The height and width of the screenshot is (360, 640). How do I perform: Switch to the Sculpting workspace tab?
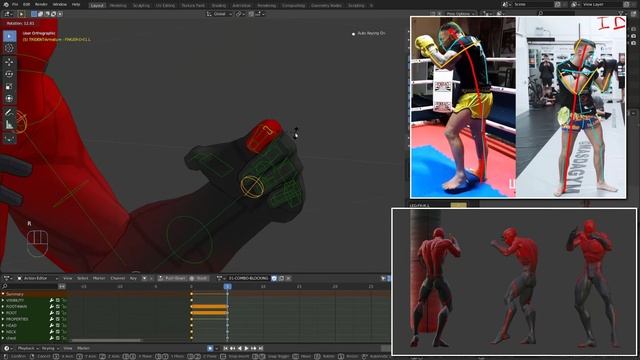point(141,6)
